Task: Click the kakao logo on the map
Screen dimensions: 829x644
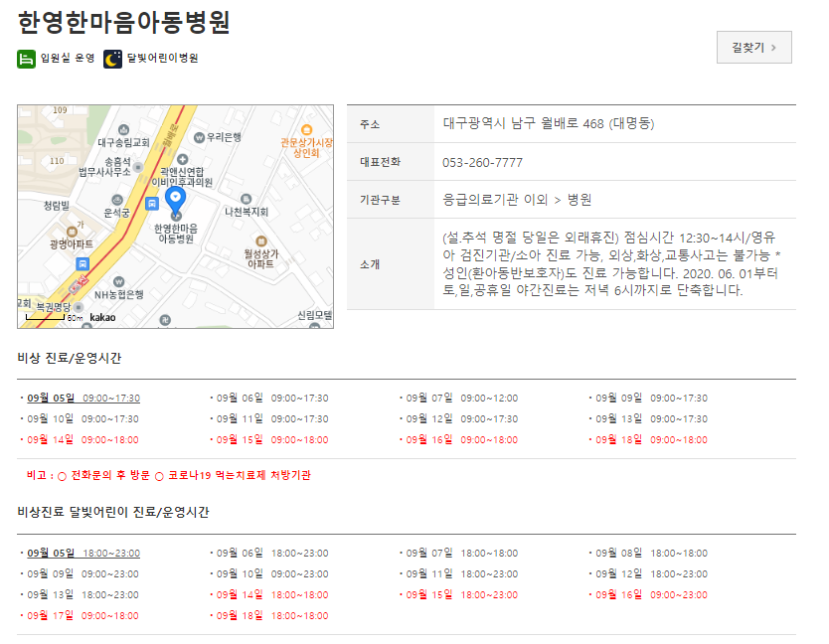Action: tap(102, 317)
